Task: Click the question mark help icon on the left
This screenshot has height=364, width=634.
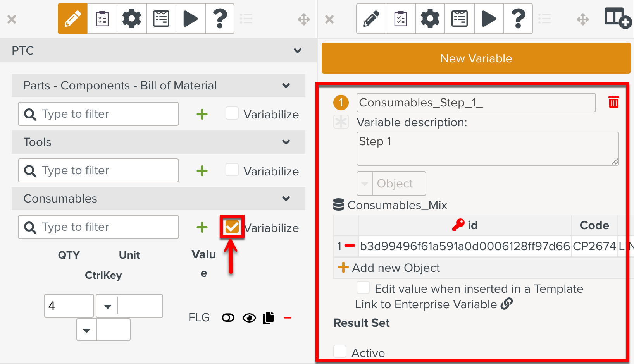Action: 220,19
